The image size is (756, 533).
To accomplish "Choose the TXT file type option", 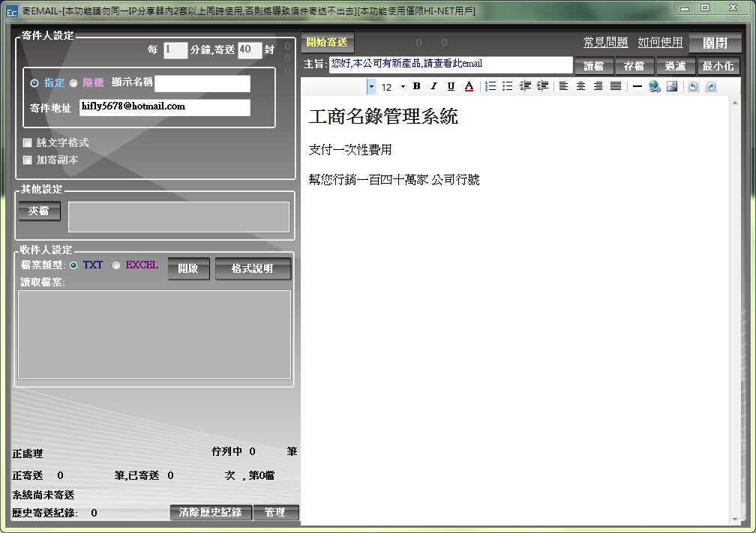I will coord(73,265).
